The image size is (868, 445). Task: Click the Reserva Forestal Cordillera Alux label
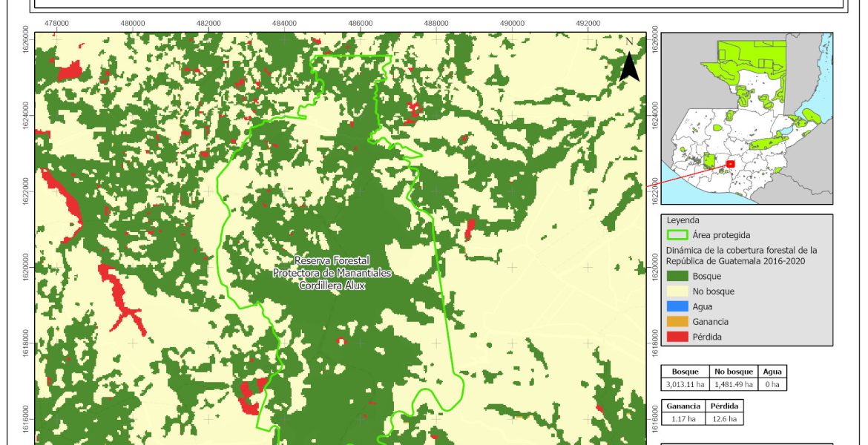point(332,273)
